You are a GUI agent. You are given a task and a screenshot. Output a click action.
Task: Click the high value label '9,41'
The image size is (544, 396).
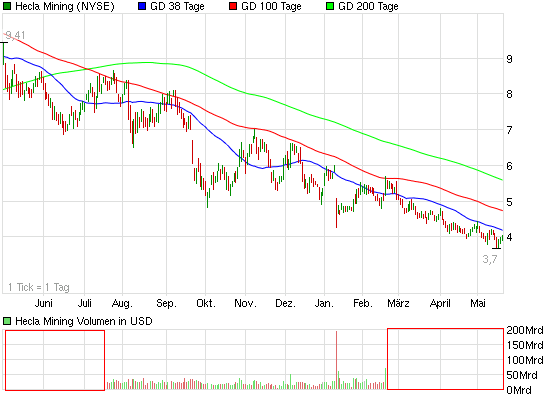pyautogui.click(x=15, y=35)
